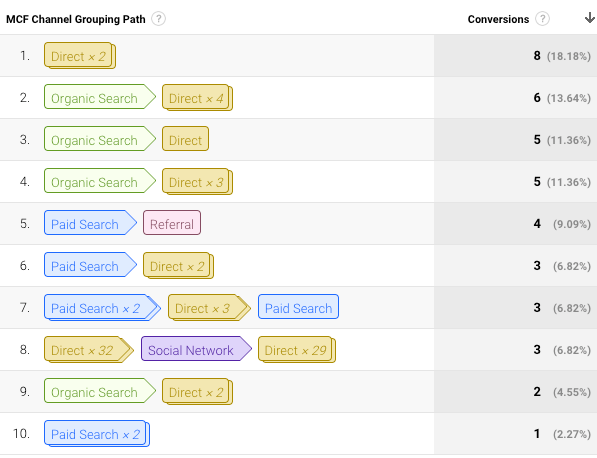Click help icon beside MCF Channel Grouping Path
This screenshot has width=597, height=458.
click(158, 19)
